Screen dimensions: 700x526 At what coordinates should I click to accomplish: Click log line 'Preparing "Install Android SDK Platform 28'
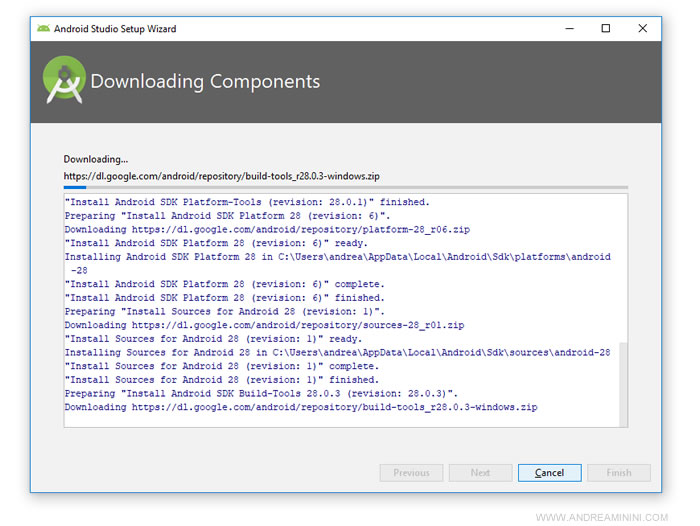227,216
